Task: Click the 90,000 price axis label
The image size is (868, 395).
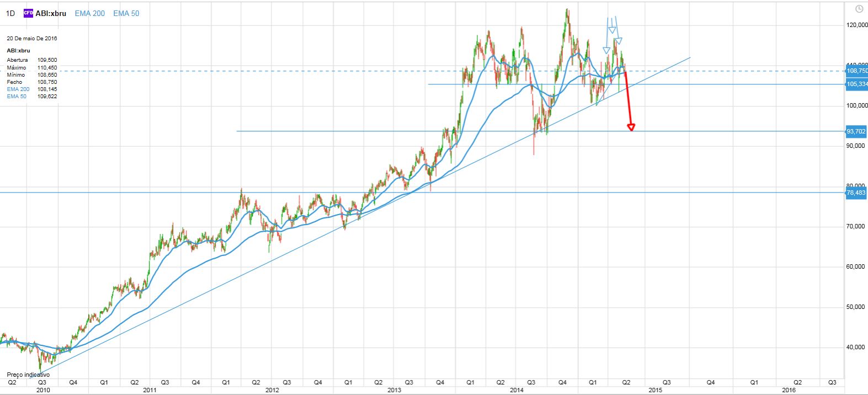Action: tap(856, 146)
